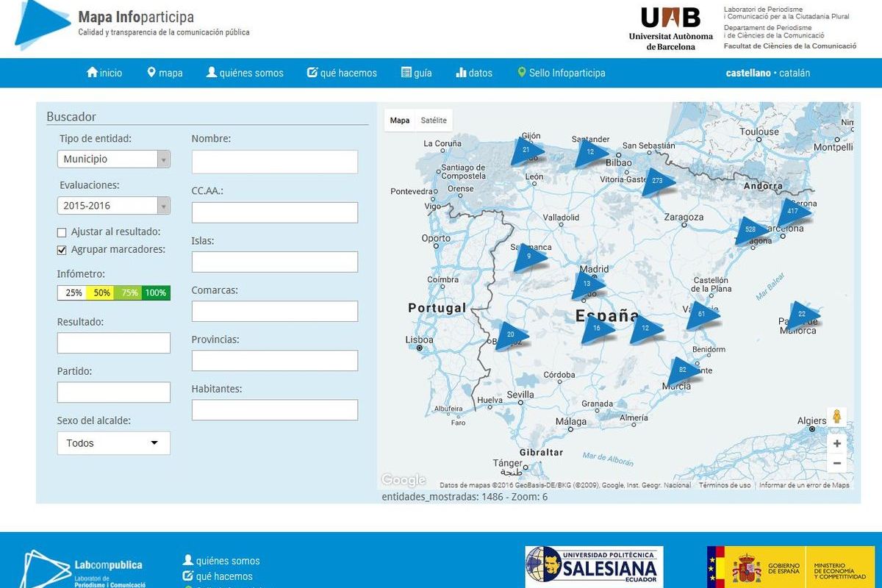Zoom out the map with minus button
The height and width of the screenshot is (588, 882).
[836, 464]
